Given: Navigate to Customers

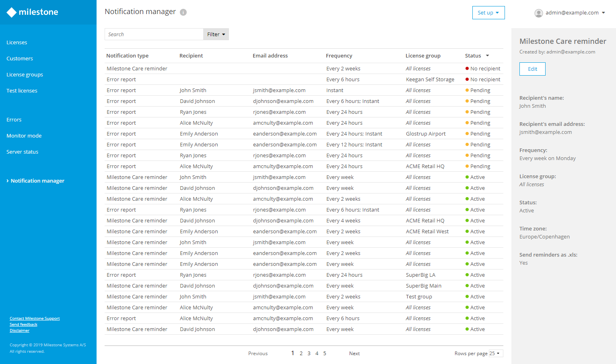Looking at the screenshot, I should (19, 58).
